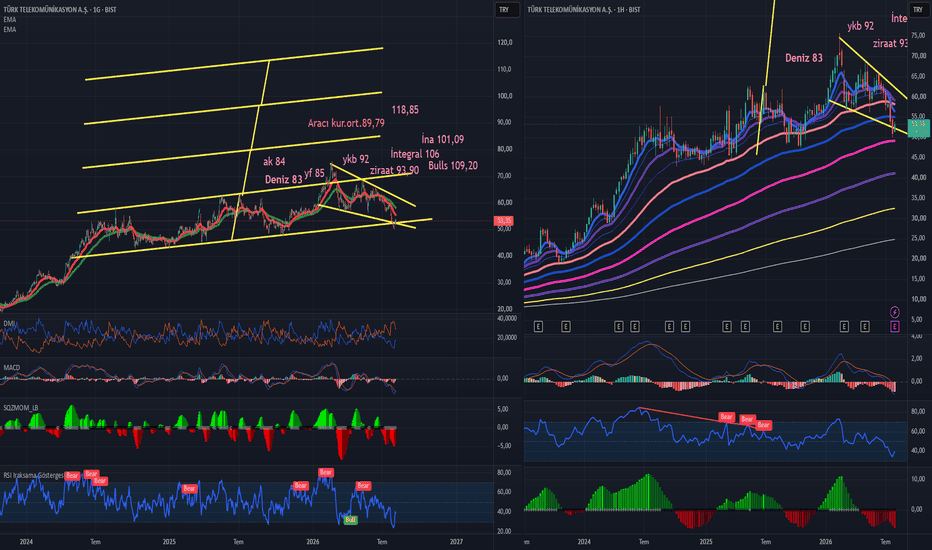The image size is (932, 550).
Task: Open the pink earnings E marker on the right chart
Action: point(895,326)
